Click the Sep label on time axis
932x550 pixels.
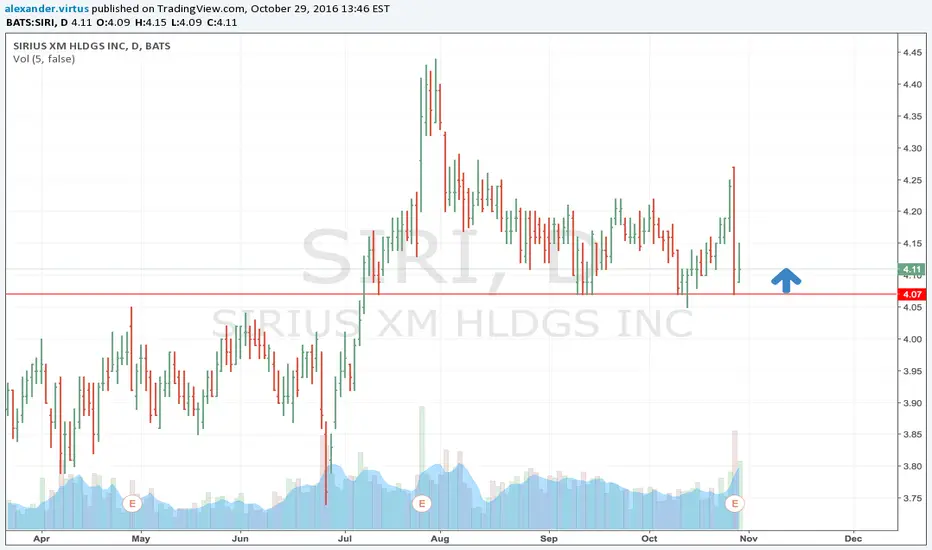point(549,539)
